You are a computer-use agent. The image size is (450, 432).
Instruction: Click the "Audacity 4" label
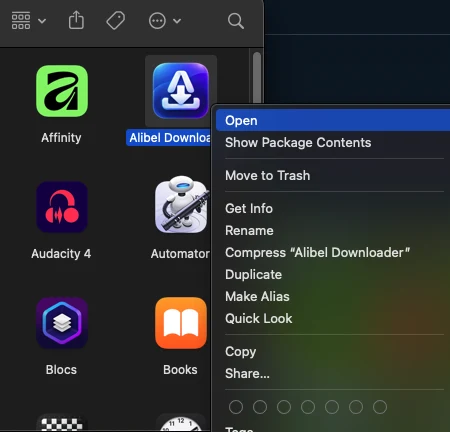pyautogui.click(x=61, y=254)
